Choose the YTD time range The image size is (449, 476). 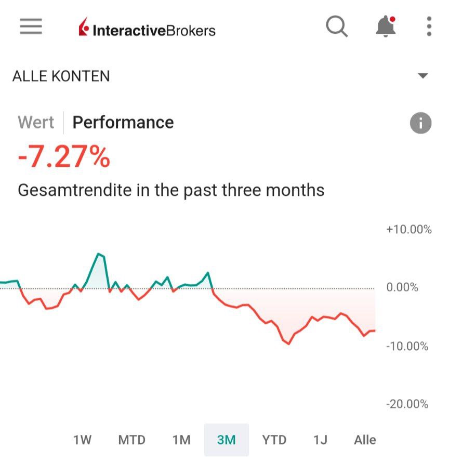[274, 440]
